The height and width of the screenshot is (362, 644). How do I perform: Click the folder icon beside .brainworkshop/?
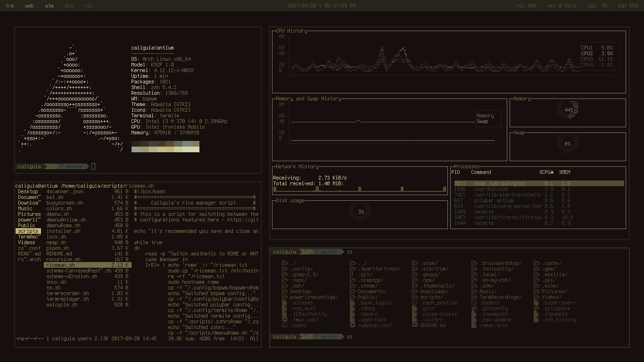[474, 263]
